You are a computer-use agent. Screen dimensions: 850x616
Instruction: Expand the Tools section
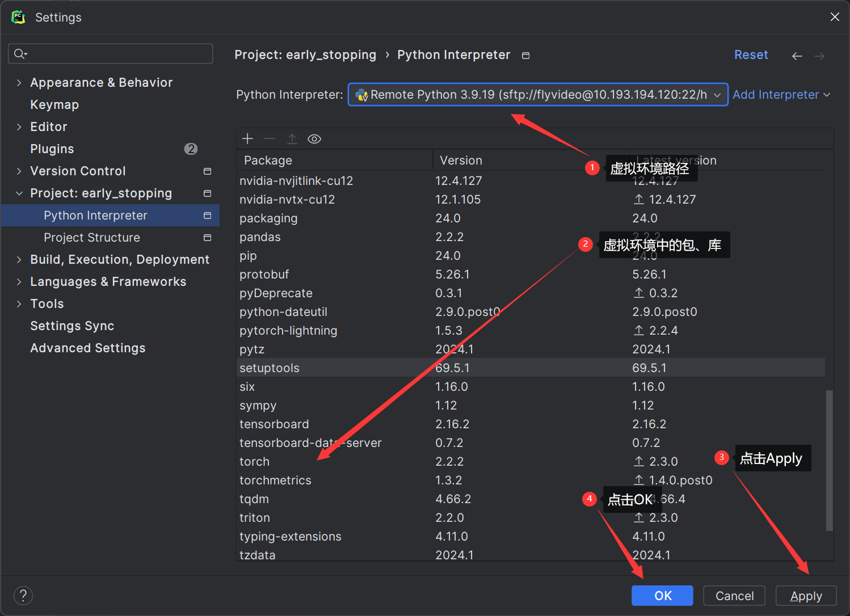point(19,304)
